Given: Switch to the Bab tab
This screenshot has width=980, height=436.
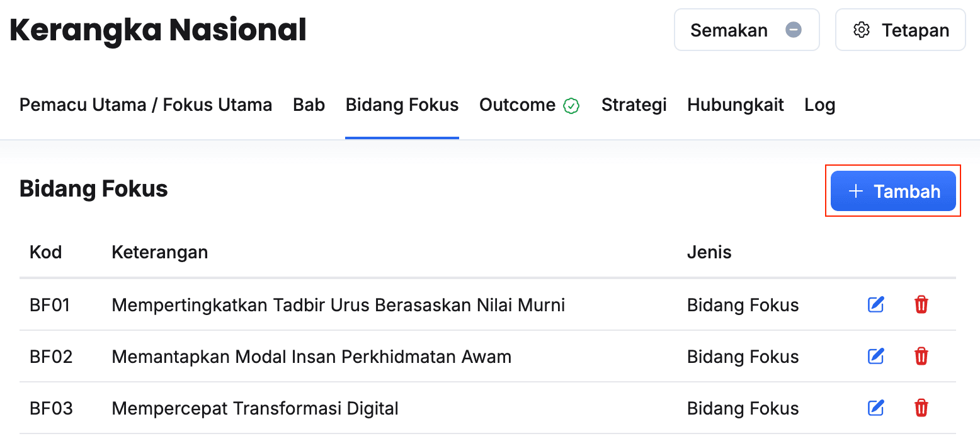Looking at the screenshot, I should coord(309,105).
